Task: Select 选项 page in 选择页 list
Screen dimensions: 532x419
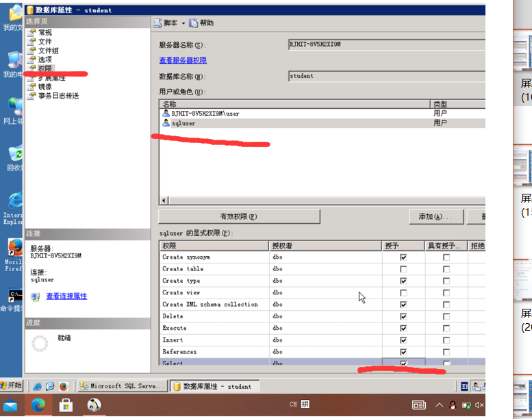Action: 45,60
